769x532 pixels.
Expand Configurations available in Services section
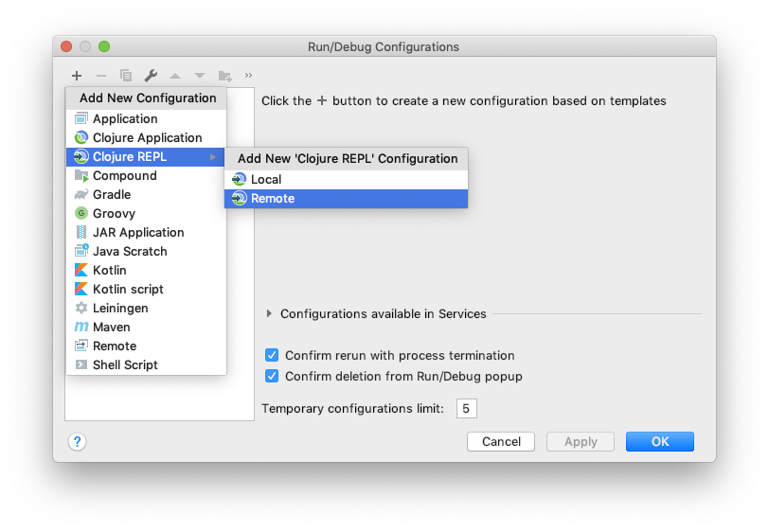tap(269, 314)
